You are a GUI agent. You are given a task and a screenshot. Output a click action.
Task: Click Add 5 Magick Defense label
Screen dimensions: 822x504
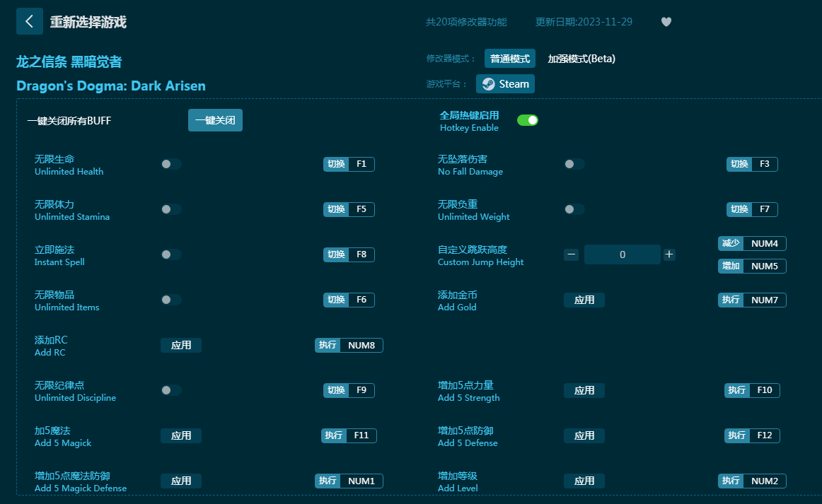[x=81, y=488]
